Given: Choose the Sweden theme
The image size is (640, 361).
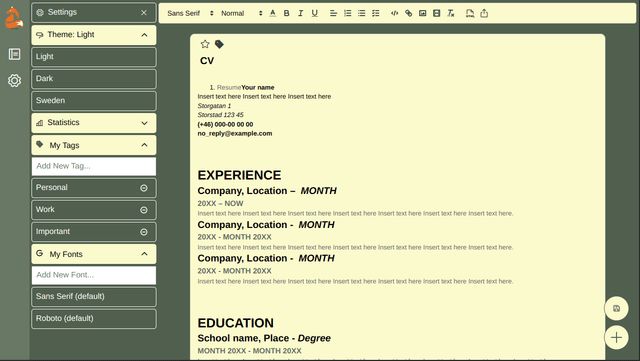Looking at the screenshot, I should 94,100.
